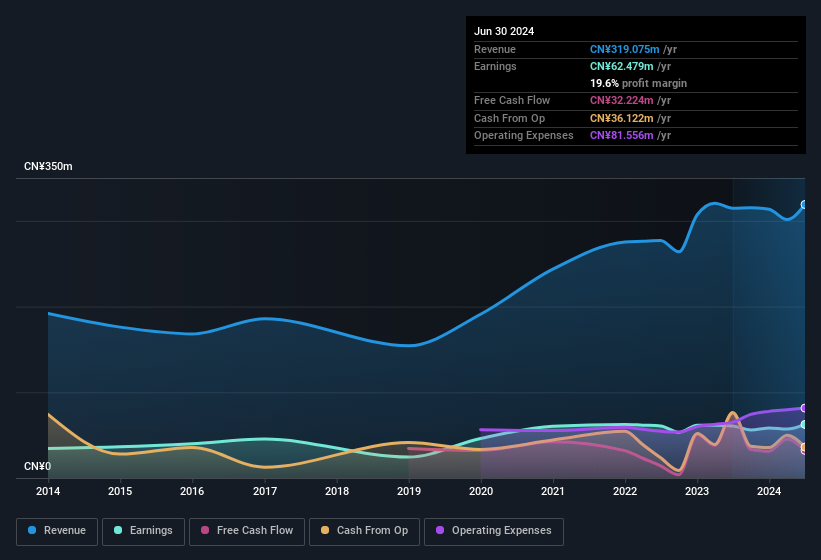Click the 2016 x-axis label
821x560 pixels.
[192, 491]
